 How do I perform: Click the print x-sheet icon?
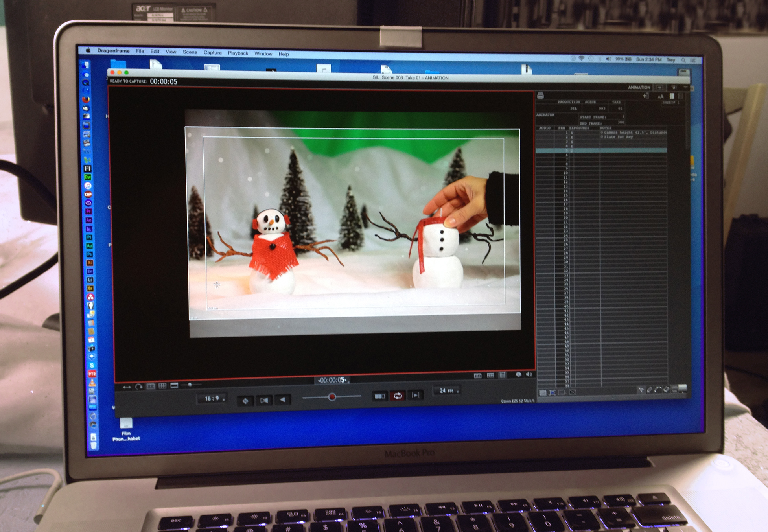coord(541,96)
